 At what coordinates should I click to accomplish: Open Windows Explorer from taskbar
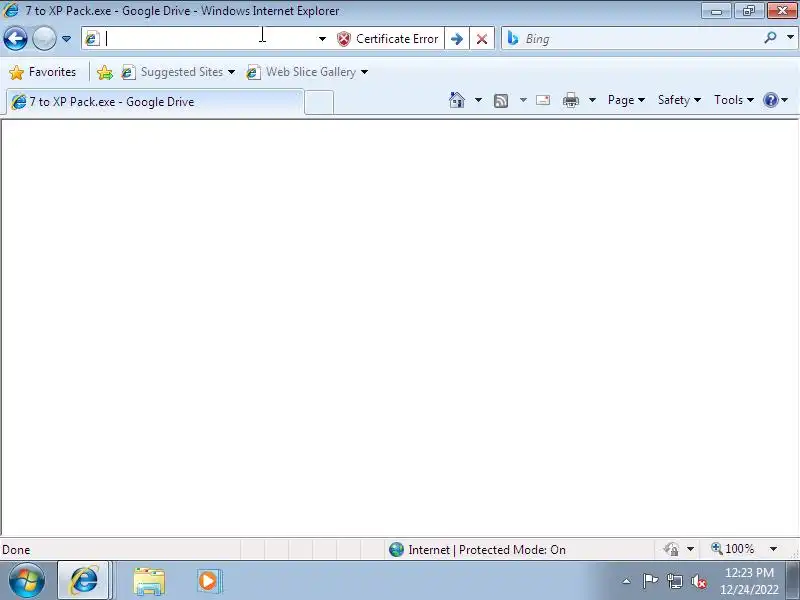click(149, 581)
